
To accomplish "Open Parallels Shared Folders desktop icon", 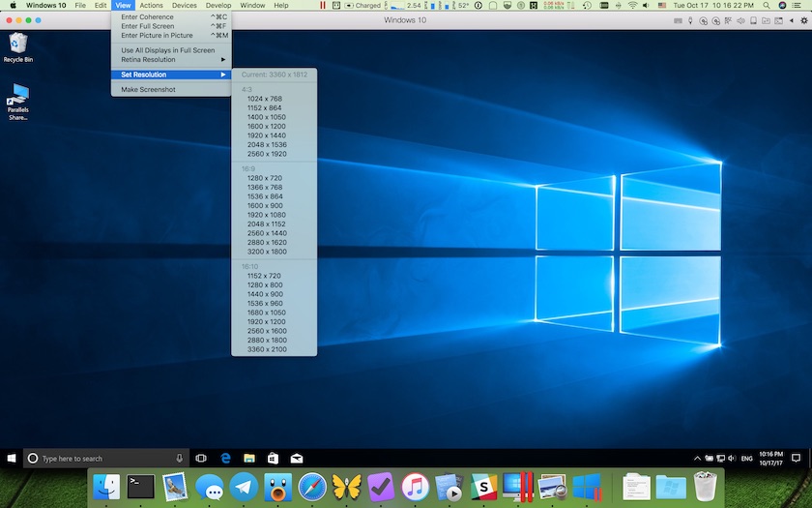I will click(18, 102).
